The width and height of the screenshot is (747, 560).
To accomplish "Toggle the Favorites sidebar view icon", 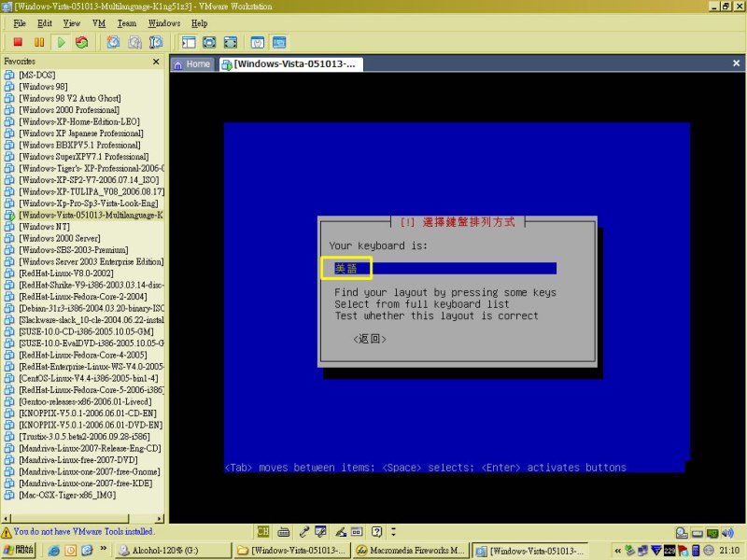I will [189, 42].
